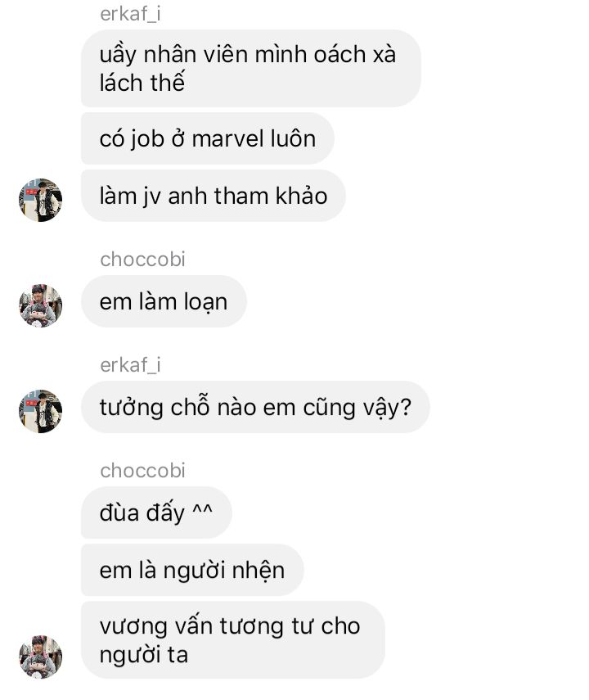Click the word "marvel" in the chat

point(222,139)
